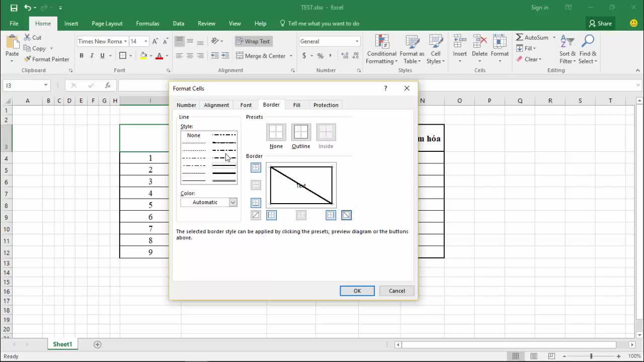Image resolution: width=644 pixels, height=362 pixels.
Task: Click increase font size icon
Action: point(155,41)
